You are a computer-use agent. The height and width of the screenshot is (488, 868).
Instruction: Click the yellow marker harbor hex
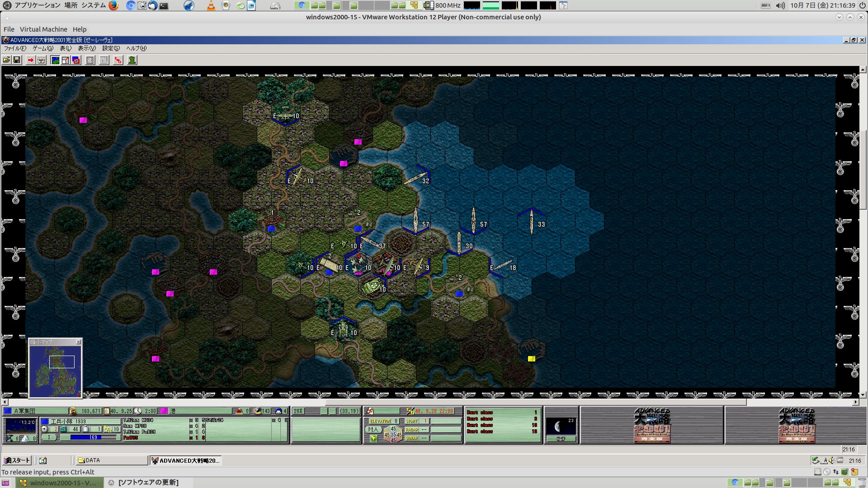532,352
